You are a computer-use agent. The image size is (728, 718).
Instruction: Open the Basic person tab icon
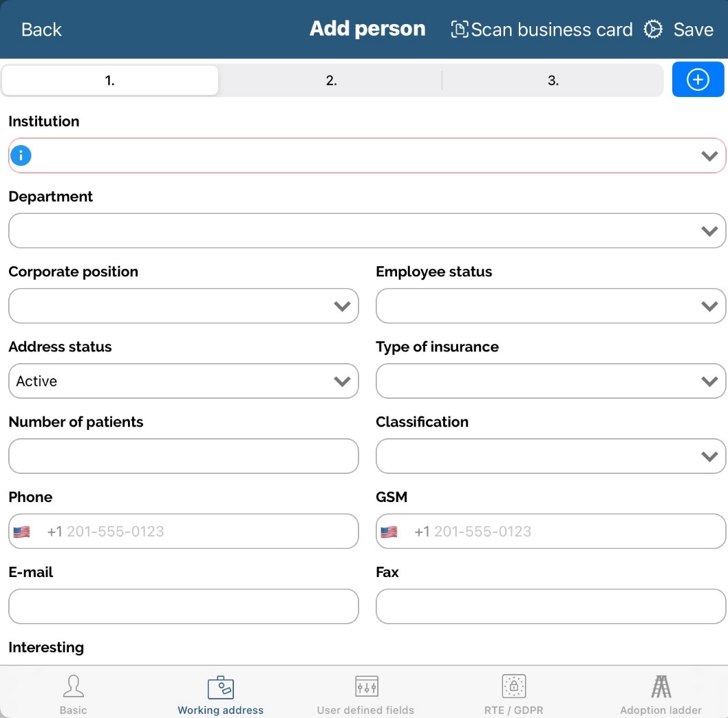[73, 686]
